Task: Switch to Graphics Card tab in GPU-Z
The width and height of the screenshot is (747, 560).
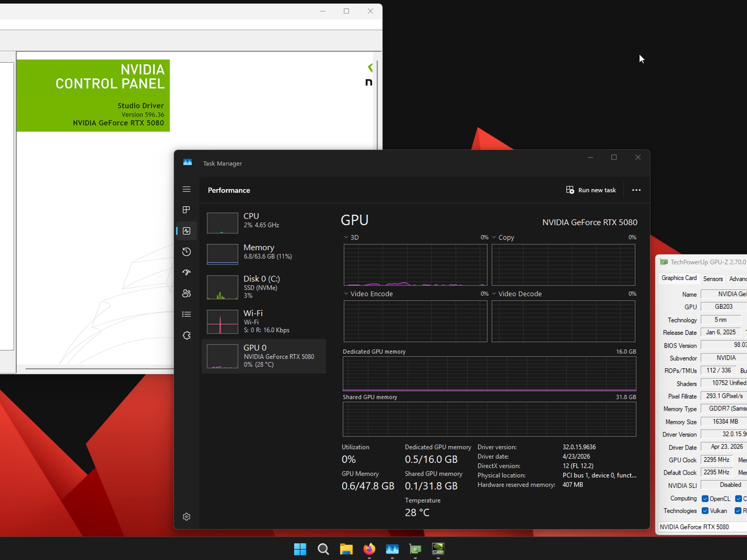Action: (x=679, y=278)
